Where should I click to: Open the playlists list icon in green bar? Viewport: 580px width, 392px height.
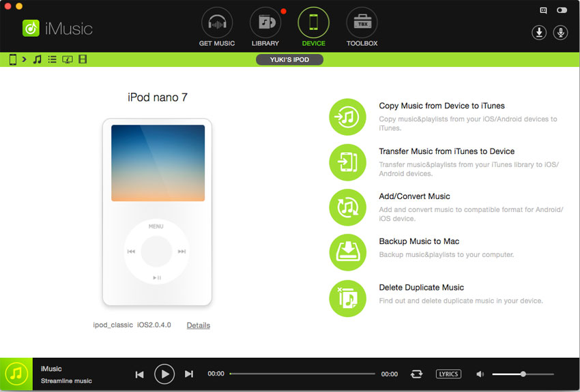pyautogui.click(x=52, y=59)
